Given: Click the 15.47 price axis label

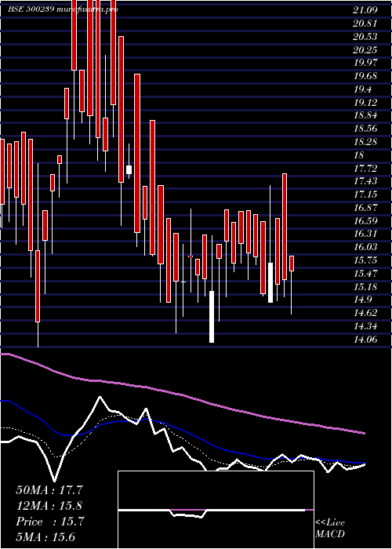Looking at the screenshot, I should pos(365,274).
